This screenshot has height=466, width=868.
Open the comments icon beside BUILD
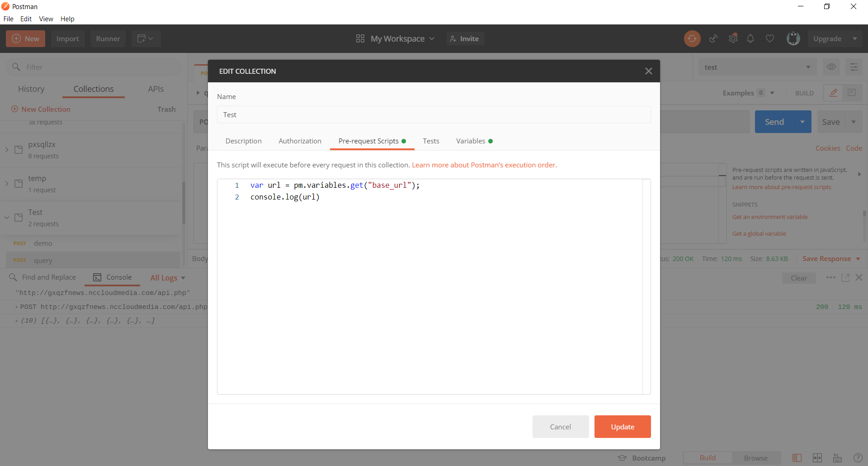click(852, 93)
